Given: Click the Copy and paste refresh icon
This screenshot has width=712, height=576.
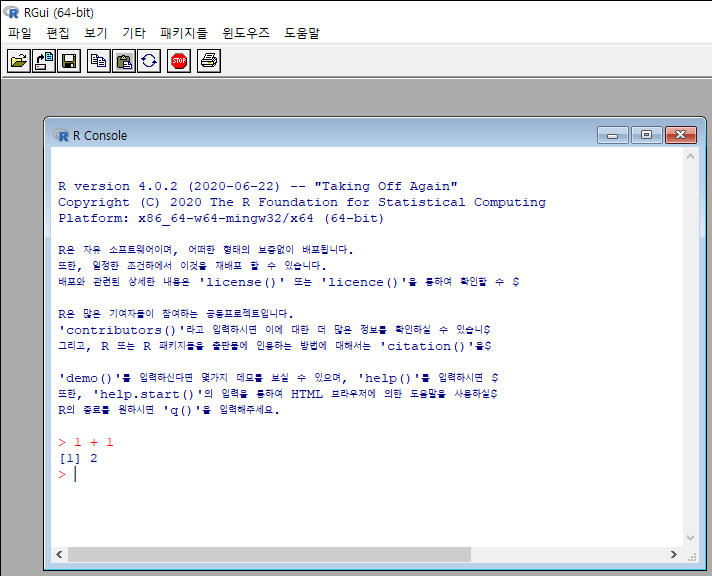Looking at the screenshot, I should tap(149, 61).
